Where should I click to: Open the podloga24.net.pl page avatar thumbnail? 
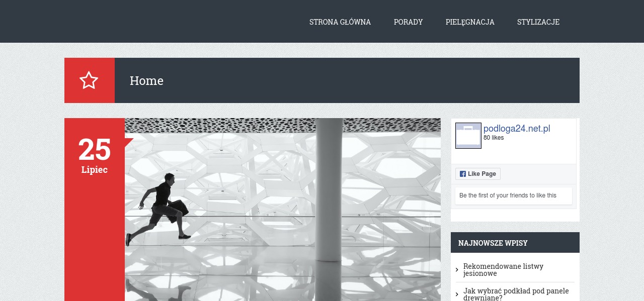(468, 136)
